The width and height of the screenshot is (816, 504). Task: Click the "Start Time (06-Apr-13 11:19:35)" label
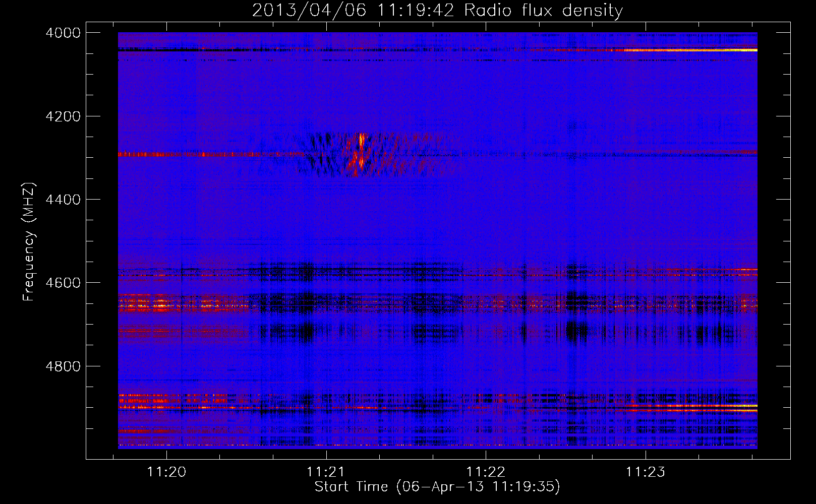tap(437, 487)
